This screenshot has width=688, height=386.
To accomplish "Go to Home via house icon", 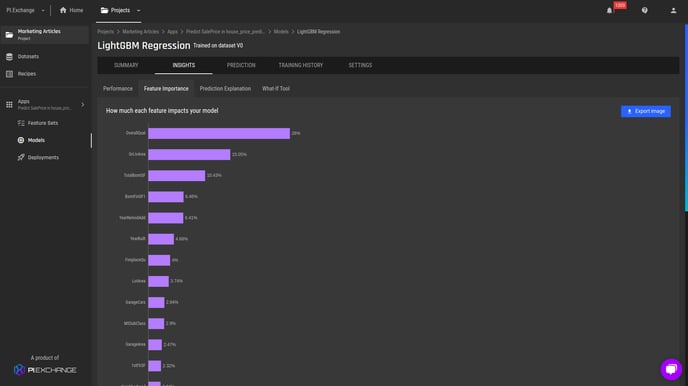I will click(x=63, y=10).
